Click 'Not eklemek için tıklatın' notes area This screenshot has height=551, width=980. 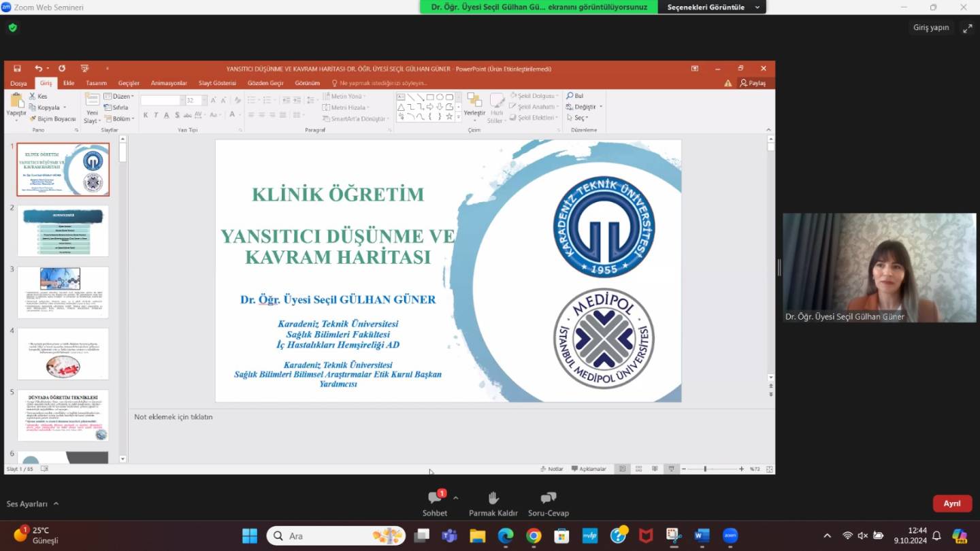[174, 417]
